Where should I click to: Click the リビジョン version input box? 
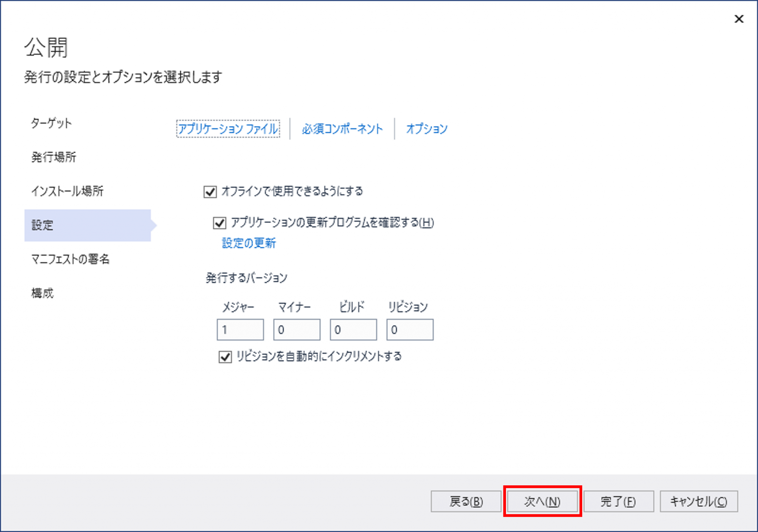410,329
